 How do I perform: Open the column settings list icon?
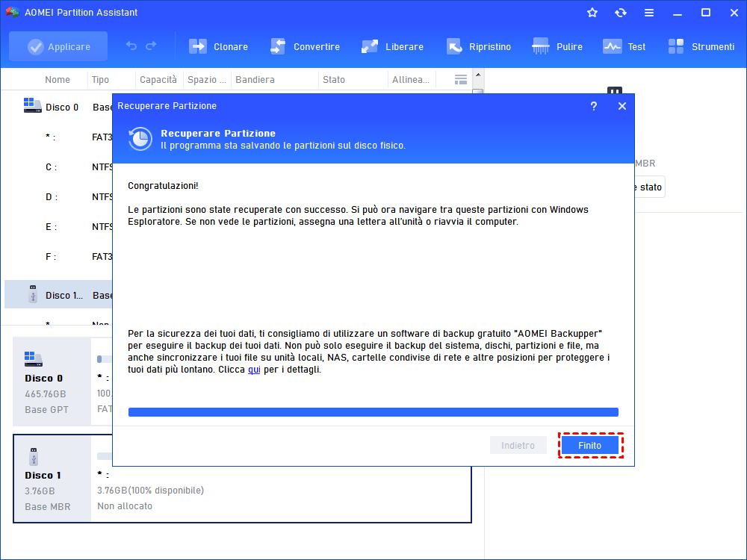click(461, 80)
